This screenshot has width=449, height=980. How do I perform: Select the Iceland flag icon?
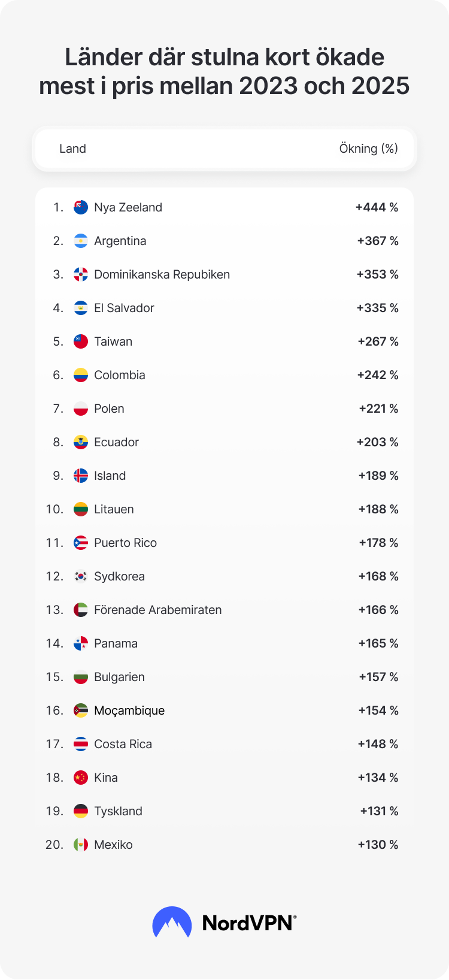(81, 476)
